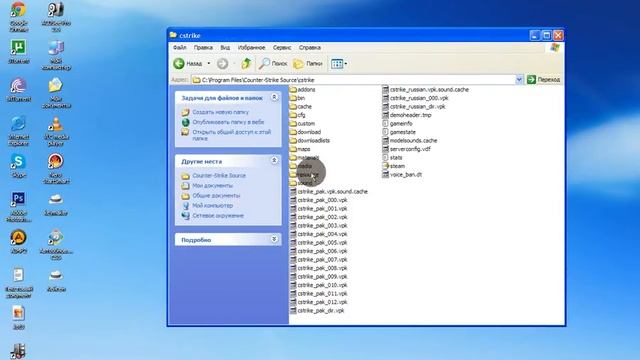Screen dimensions: 640x360
Task: Select cstrike_russian.vpk.sound.cache file
Action: tap(426, 89)
